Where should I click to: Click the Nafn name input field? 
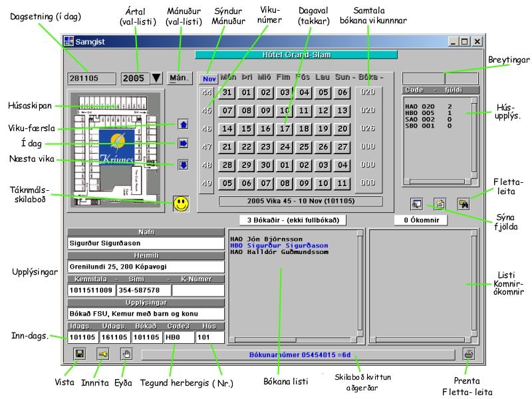(x=146, y=243)
